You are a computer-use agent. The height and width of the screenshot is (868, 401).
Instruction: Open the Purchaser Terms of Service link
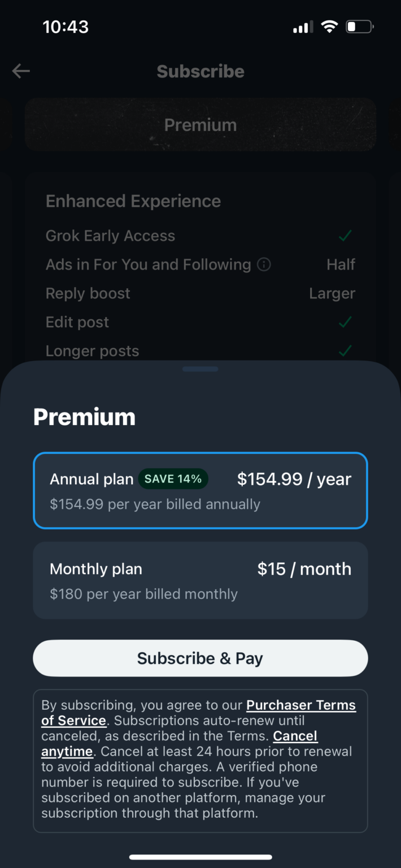[x=301, y=705]
